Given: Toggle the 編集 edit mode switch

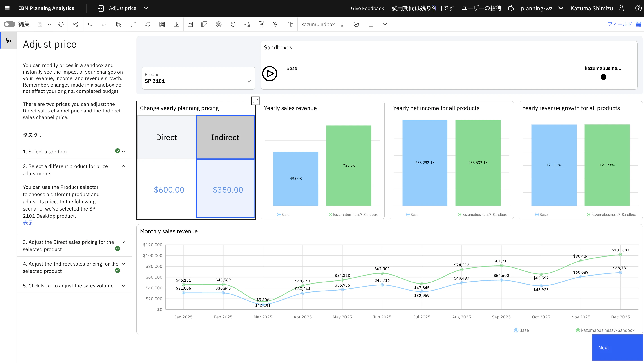Looking at the screenshot, I should tap(9, 24).
